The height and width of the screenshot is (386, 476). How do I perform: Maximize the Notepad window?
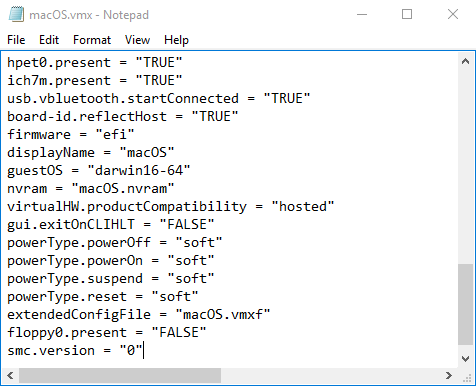[407, 14]
